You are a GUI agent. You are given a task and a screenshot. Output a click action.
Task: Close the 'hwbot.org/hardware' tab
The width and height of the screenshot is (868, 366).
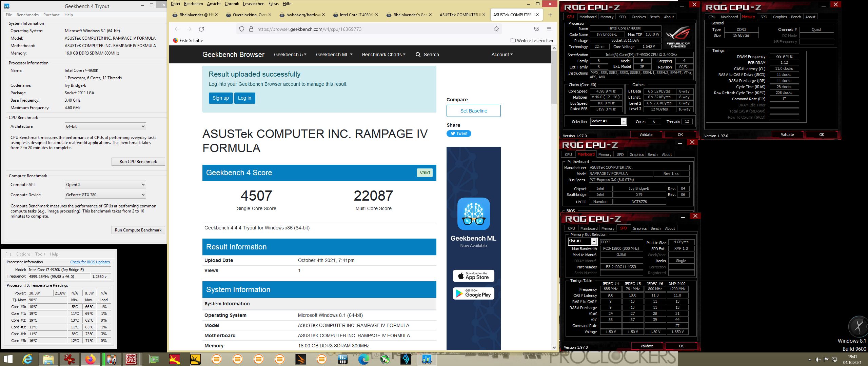(x=323, y=15)
